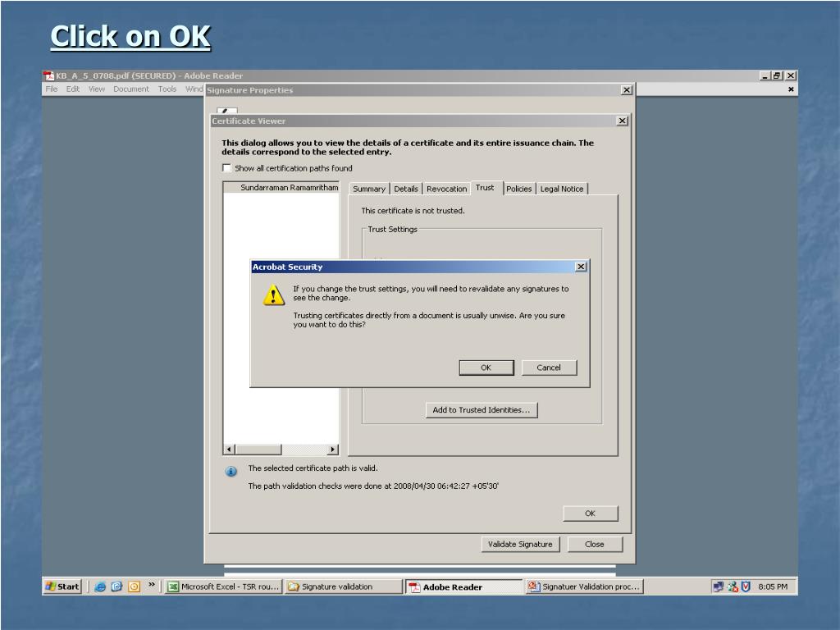This screenshot has height=630, width=840.
Task: Open the Summary tab
Action: (x=368, y=189)
